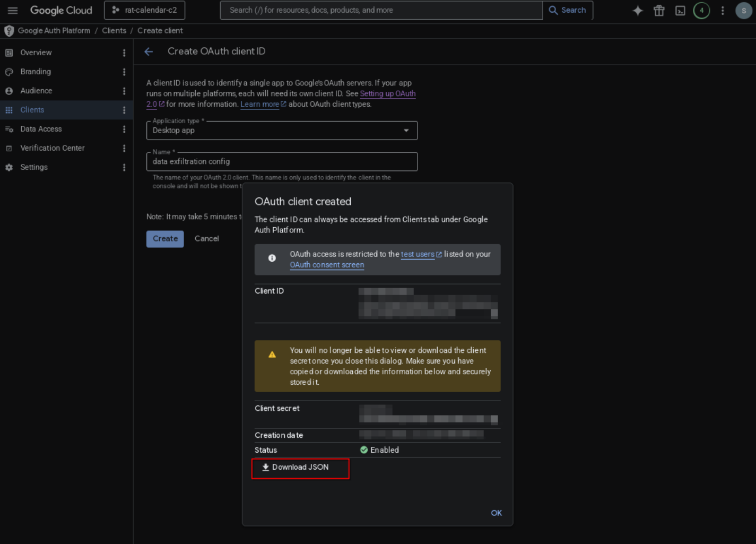Open the account avatar S

click(744, 11)
